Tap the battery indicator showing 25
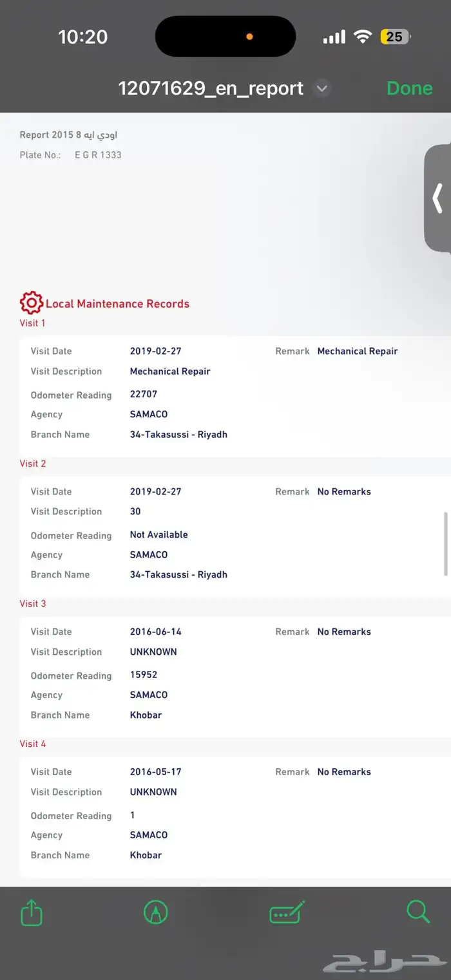Screen dimensions: 451x980 tap(395, 37)
